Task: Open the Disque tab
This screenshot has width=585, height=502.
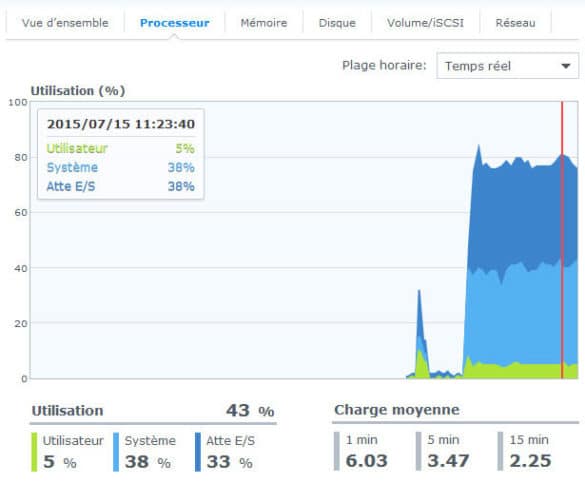Action: (337, 23)
